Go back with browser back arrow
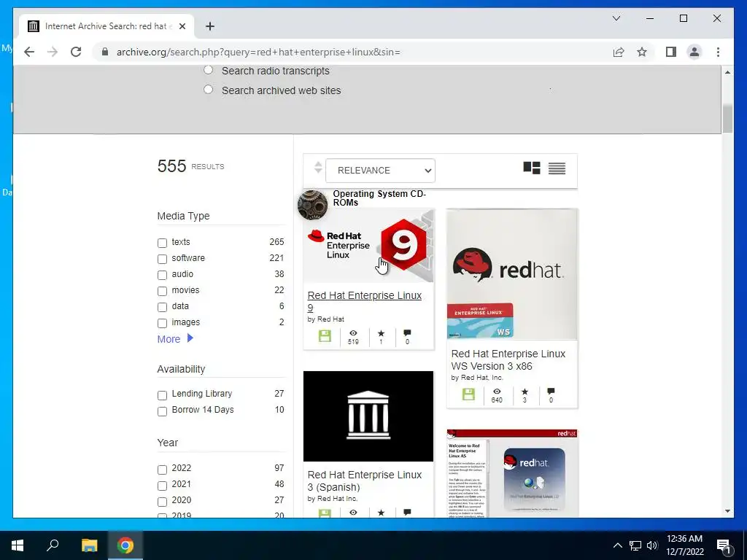This screenshot has width=747, height=560. (x=29, y=52)
